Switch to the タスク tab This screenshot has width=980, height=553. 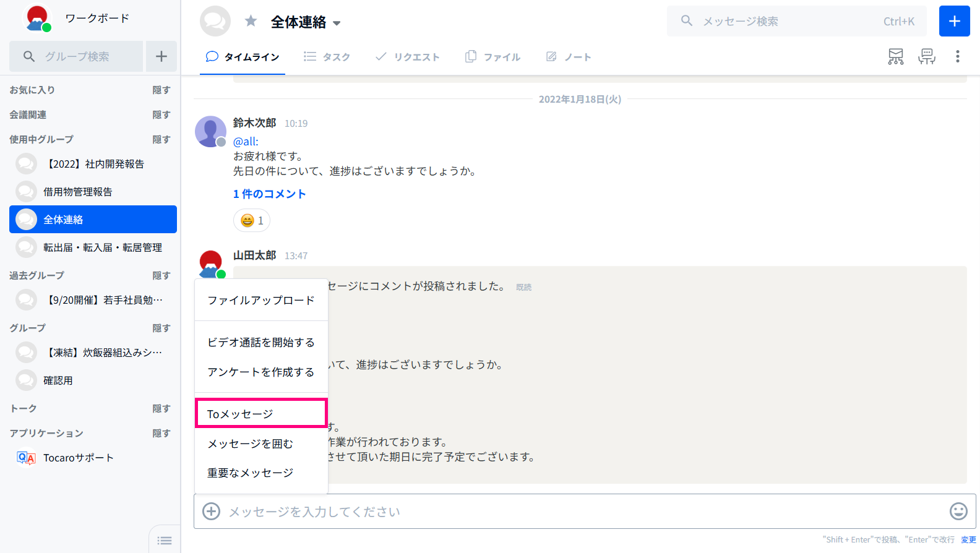coord(327,57)
